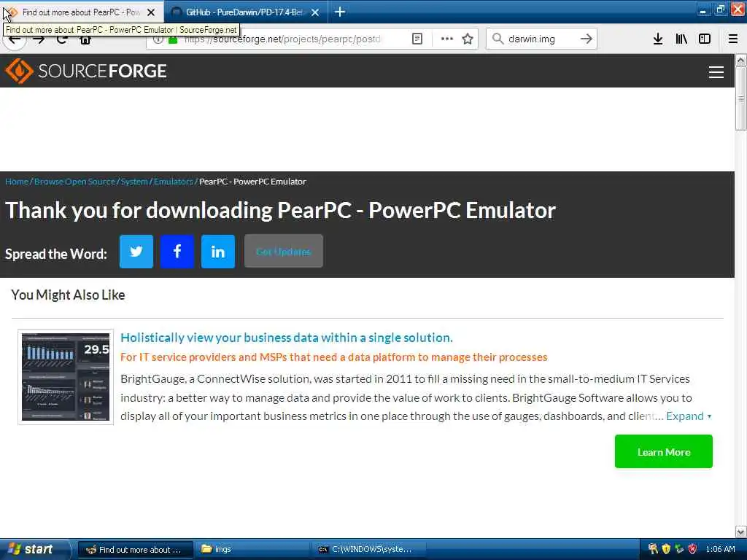
Task: Click the Get Updates button
Action: [284, 252]
